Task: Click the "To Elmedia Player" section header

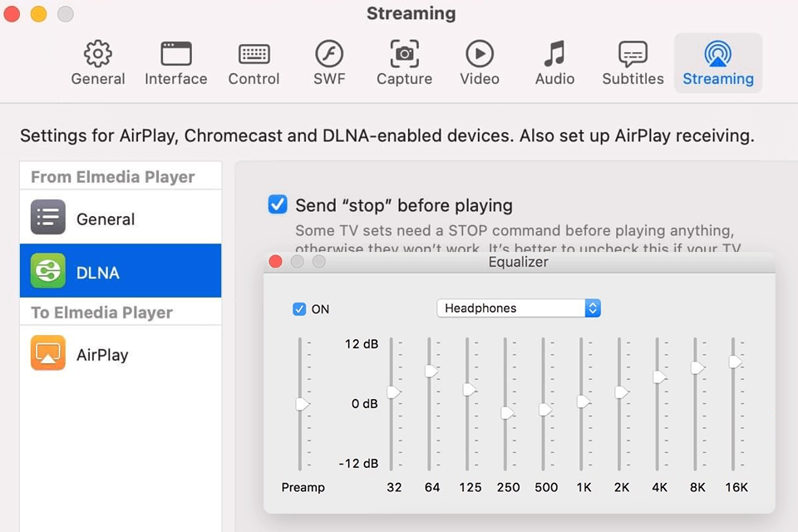Action: [x=101, y=312]
